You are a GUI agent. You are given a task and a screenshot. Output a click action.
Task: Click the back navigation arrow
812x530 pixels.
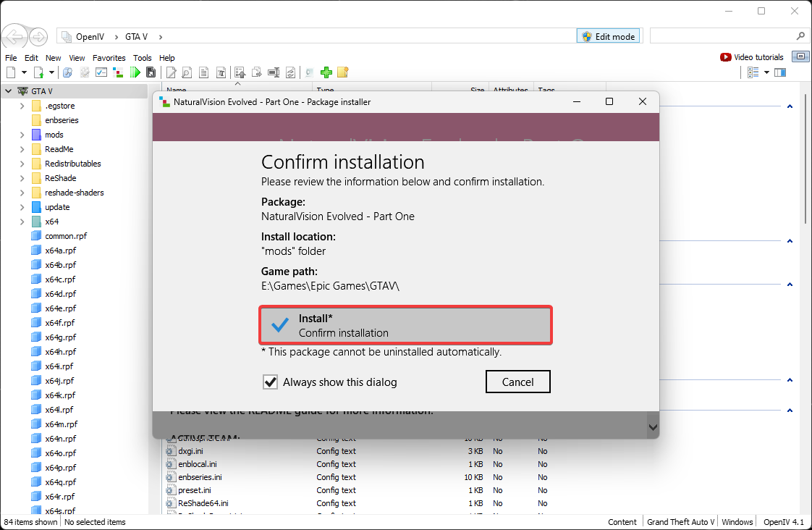click(x=14, y=36)
